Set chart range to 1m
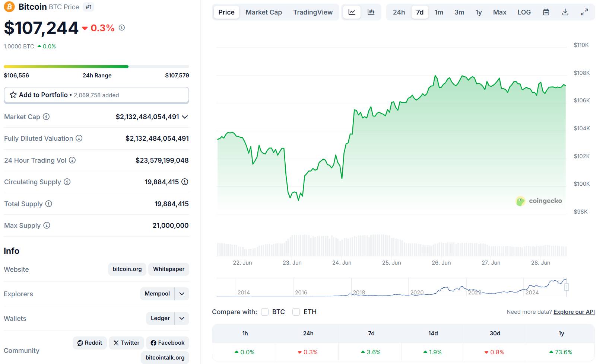Viewport: 606px width, 364px height. click(439, 12)
